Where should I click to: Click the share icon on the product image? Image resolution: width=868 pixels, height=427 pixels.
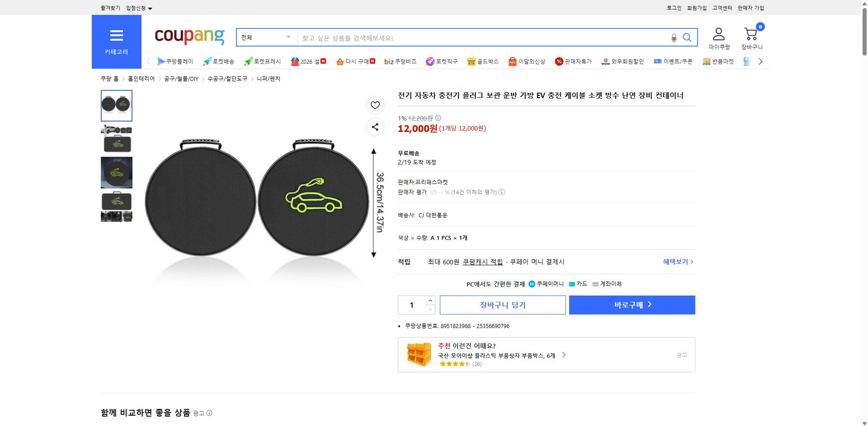pos(375,127)
